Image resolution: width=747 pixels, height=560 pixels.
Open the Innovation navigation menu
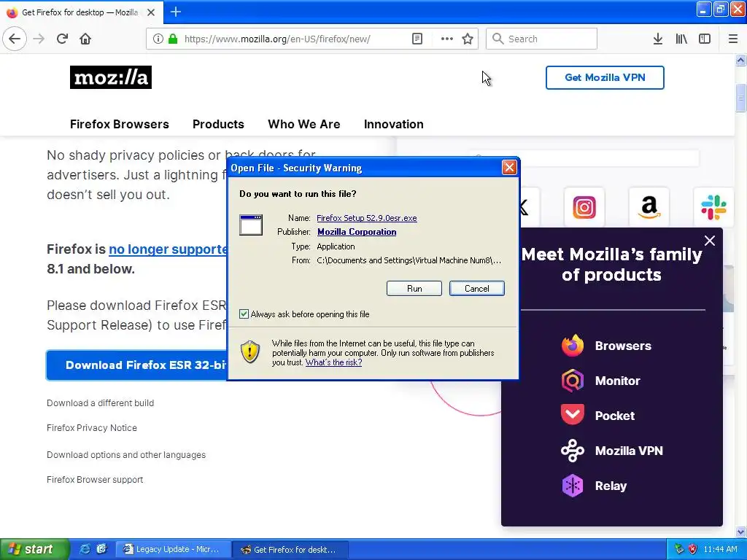point(393,124)
